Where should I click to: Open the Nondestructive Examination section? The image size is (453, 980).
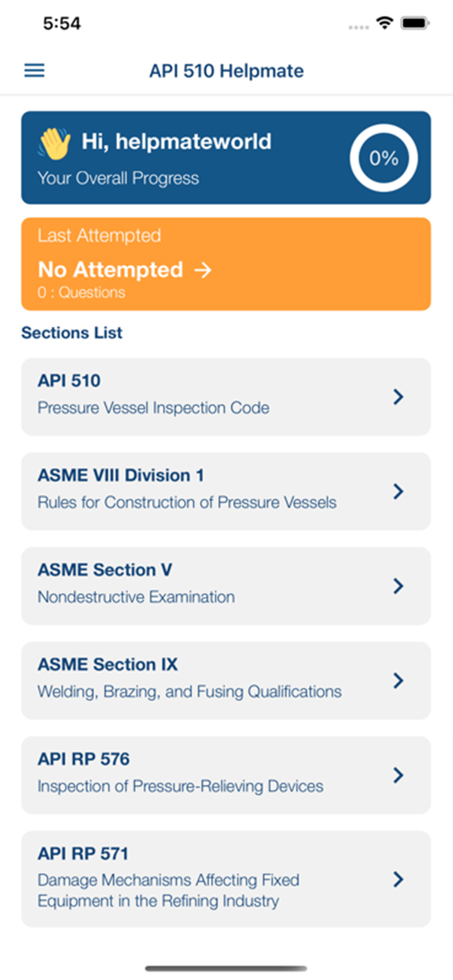[136, 597]
